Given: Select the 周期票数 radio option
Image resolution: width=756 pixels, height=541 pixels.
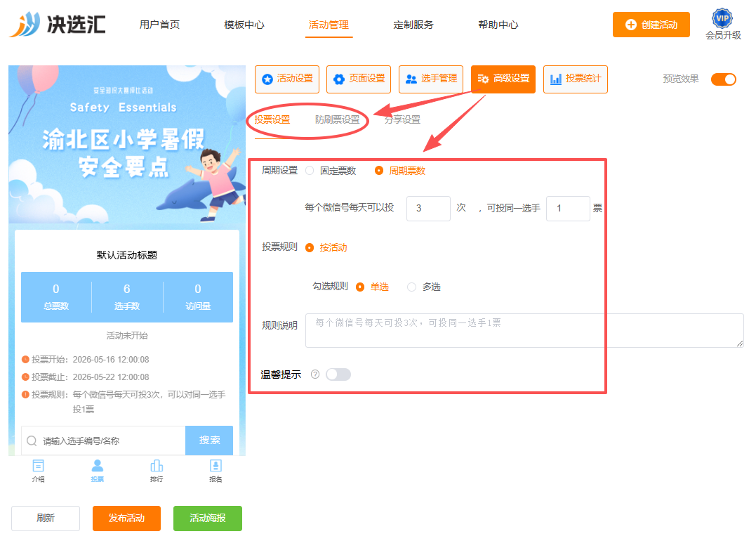Looking at the screenshot, I should (379, 170).
